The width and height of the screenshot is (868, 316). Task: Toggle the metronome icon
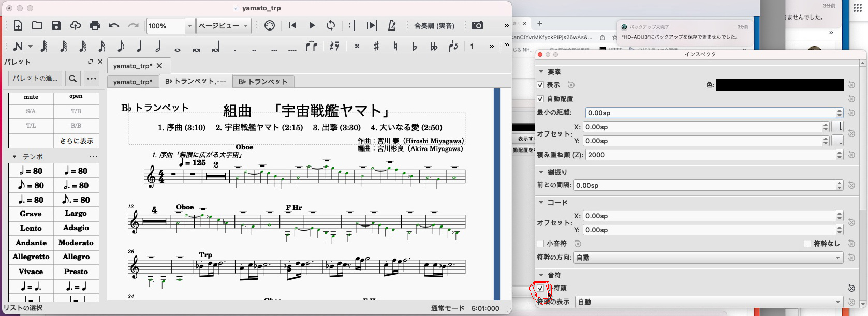[x=392, y=26]
